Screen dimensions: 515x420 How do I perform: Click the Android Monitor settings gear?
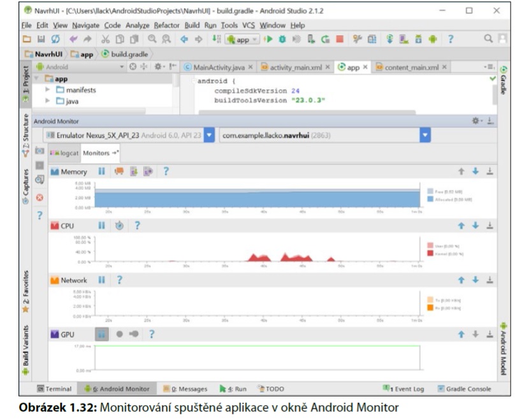coord(475,121)
